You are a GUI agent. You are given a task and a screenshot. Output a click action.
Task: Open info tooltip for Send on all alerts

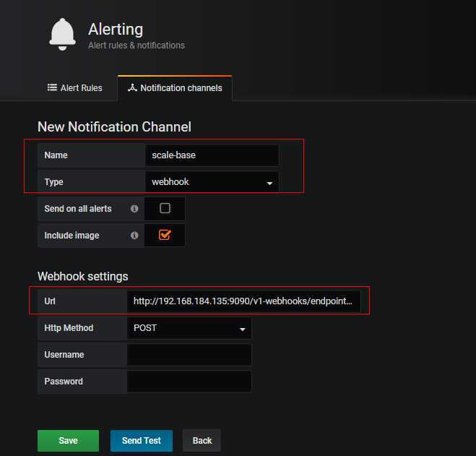pos(134,209)
